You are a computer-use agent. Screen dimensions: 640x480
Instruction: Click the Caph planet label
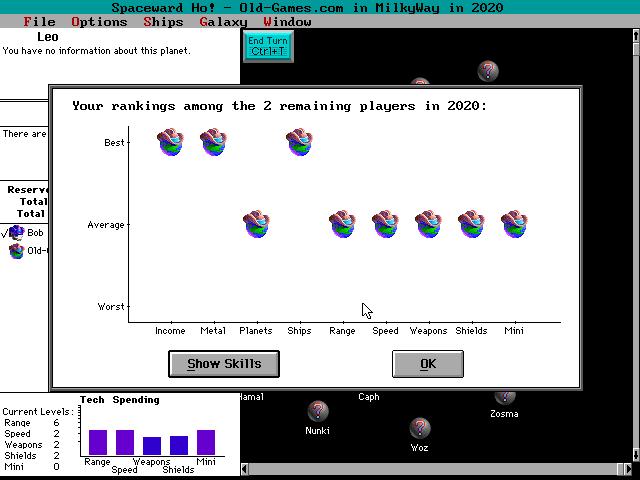click(369, 397)
